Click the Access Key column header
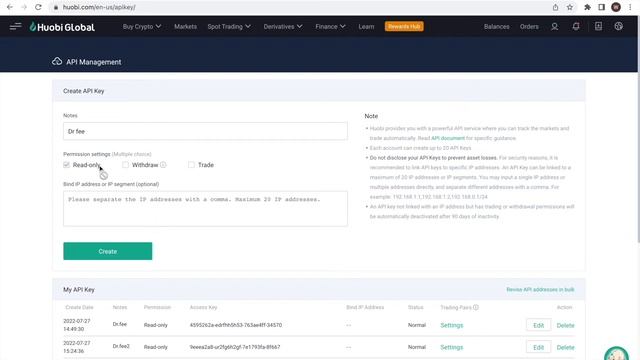640x360 pixels. tap(203, 307)
